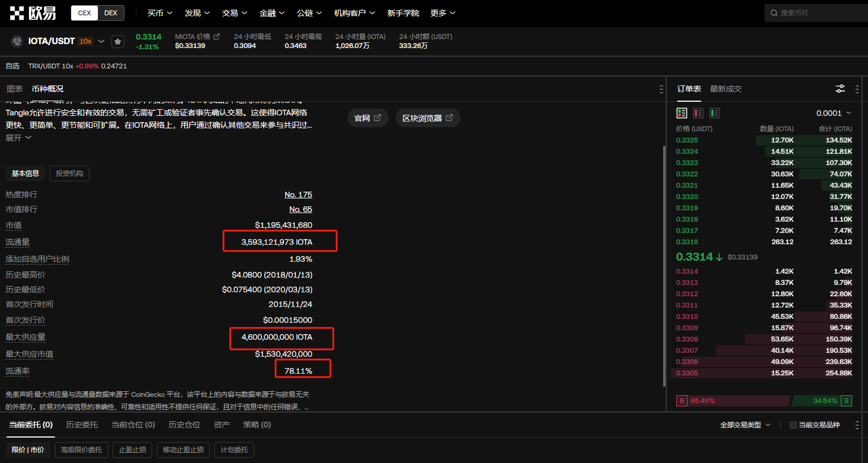Click the S sell ratio marker

tap(846, 401)
